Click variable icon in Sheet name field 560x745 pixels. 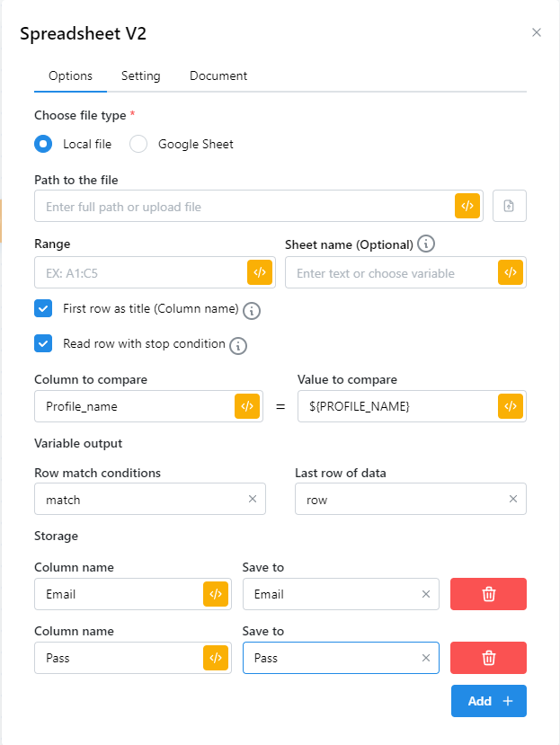coord(510,272)
